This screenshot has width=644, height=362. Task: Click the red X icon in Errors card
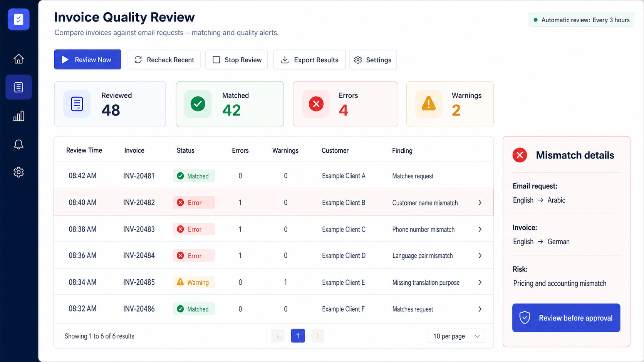click(x=316, y=104)
